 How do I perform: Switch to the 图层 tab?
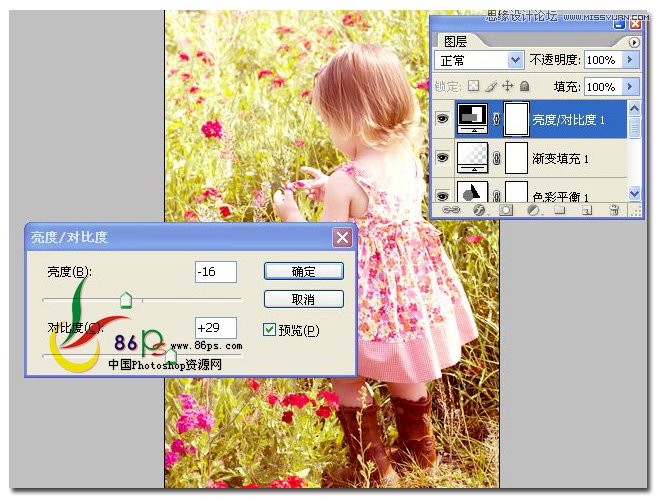pos(455,41)
